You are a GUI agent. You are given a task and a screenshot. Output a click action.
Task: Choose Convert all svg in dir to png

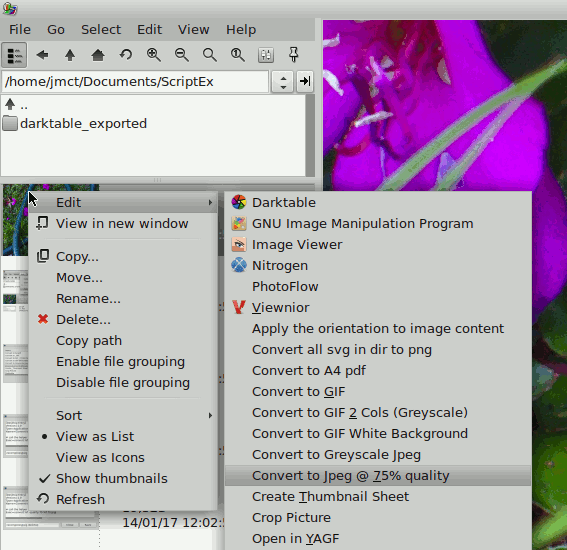point(378,349)
